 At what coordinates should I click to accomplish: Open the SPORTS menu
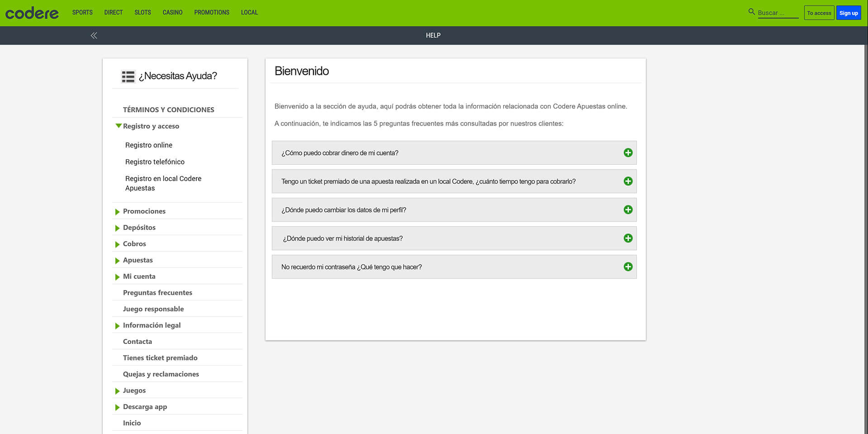[x=82, y=12]
